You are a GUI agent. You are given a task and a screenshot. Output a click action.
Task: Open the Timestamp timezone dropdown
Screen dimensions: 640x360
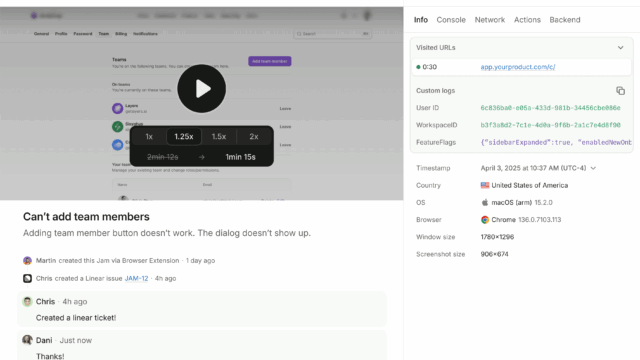593,168
